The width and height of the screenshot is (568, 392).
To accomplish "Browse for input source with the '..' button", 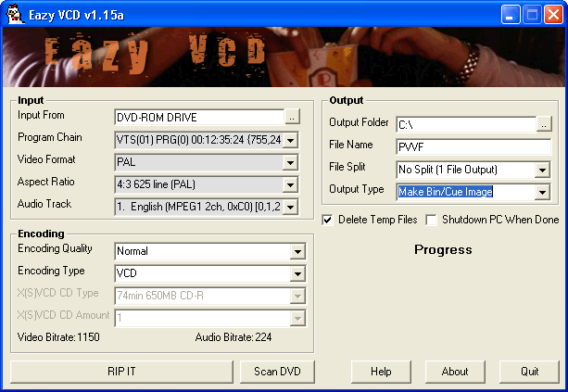I will point(292,117).
